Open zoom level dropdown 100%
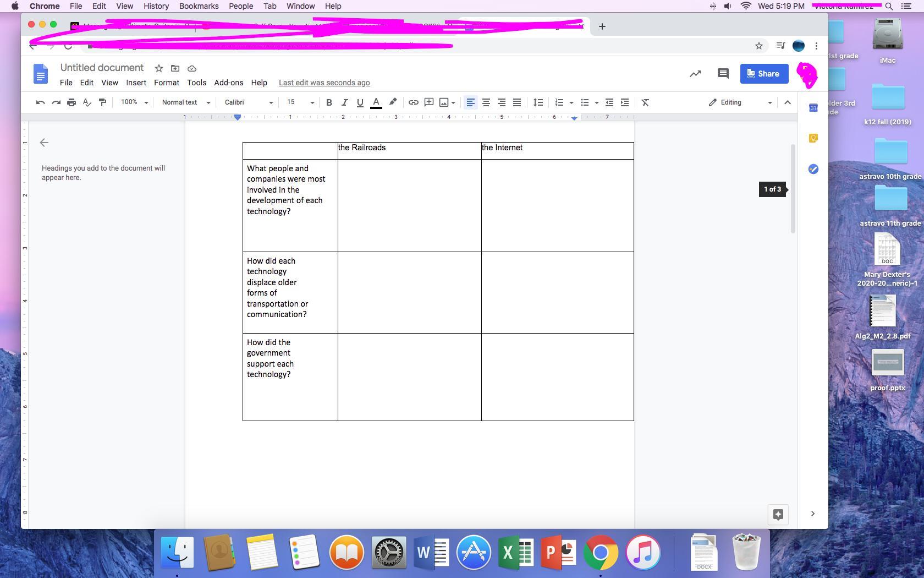The image size is (924, 578). (135, 102)
